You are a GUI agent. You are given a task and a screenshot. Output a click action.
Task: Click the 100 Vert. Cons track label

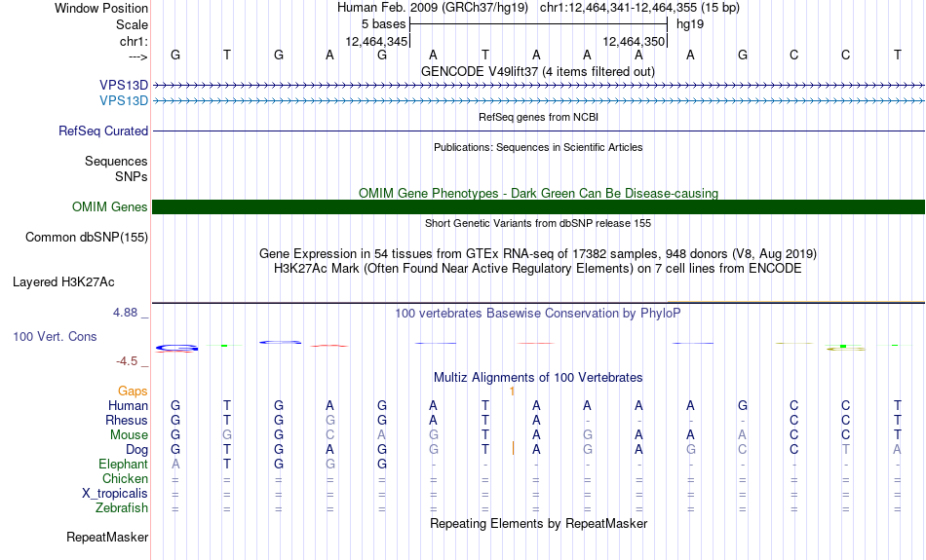click(x=55, y=336)
